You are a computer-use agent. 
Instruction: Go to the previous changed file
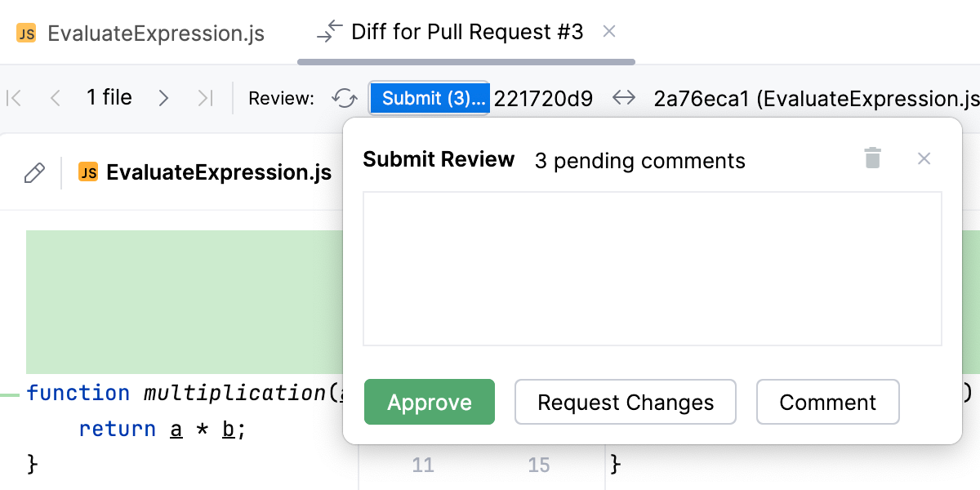pos(55,98)
